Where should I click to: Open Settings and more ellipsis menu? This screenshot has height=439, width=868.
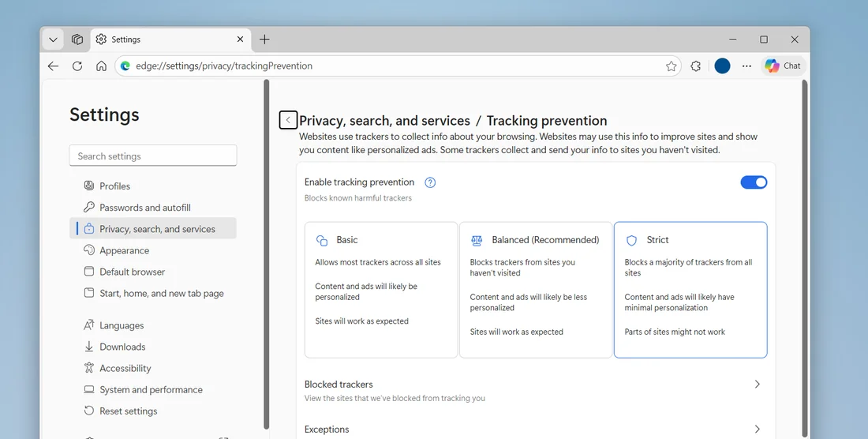(x=746, y=66)
